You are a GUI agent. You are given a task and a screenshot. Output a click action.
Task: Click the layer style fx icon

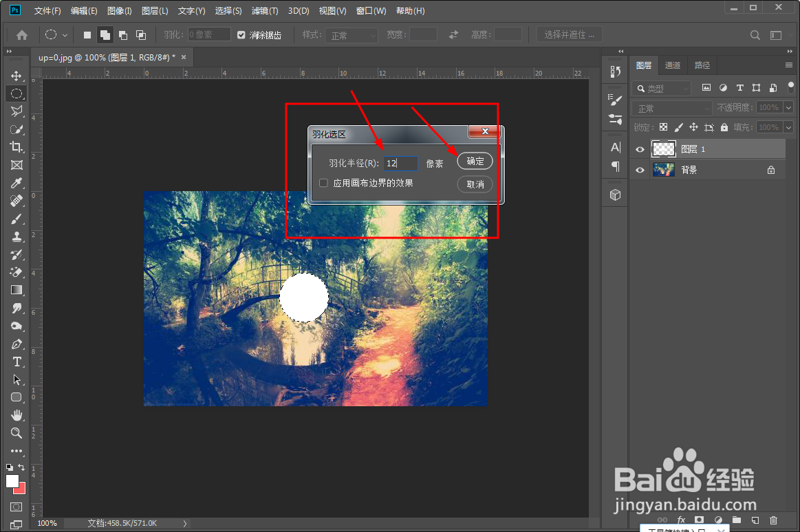pos(681,520)
